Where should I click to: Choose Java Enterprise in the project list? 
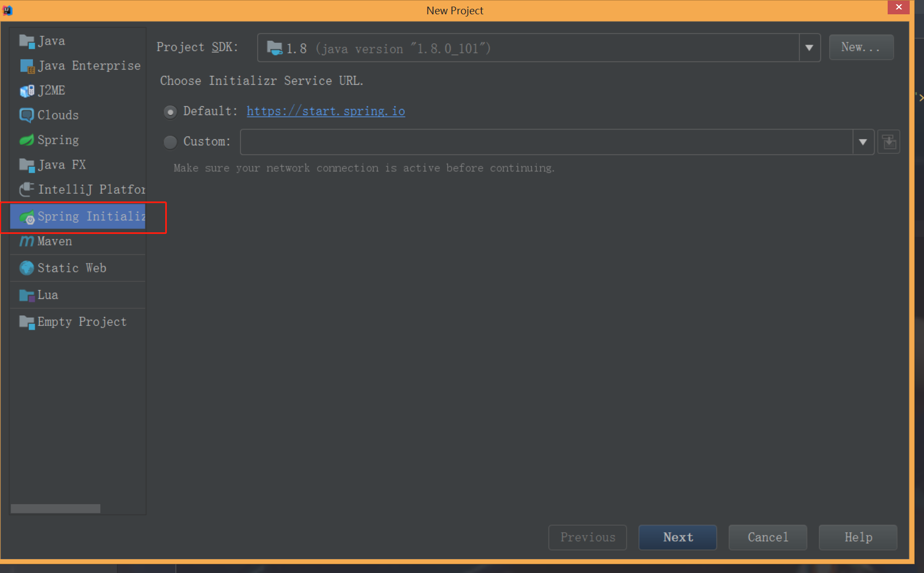78,66
